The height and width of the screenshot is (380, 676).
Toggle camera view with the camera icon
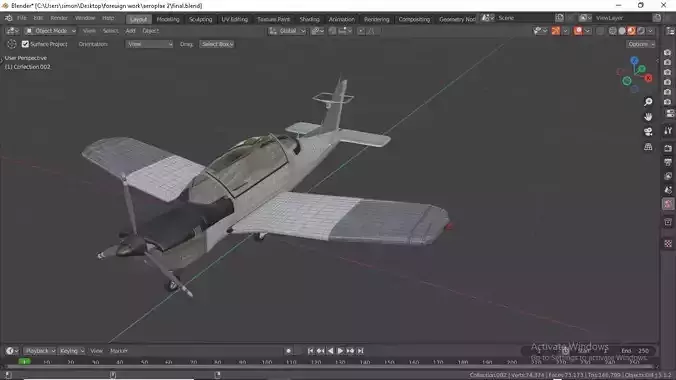(648, 132)
